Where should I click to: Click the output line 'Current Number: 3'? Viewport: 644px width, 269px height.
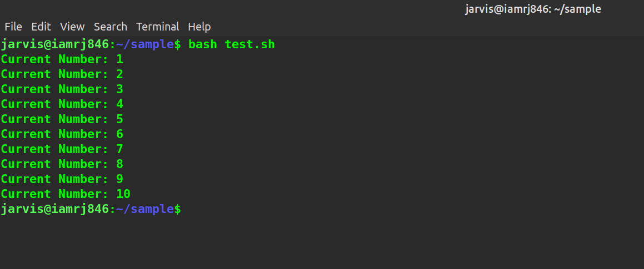[x=62, y=89]
